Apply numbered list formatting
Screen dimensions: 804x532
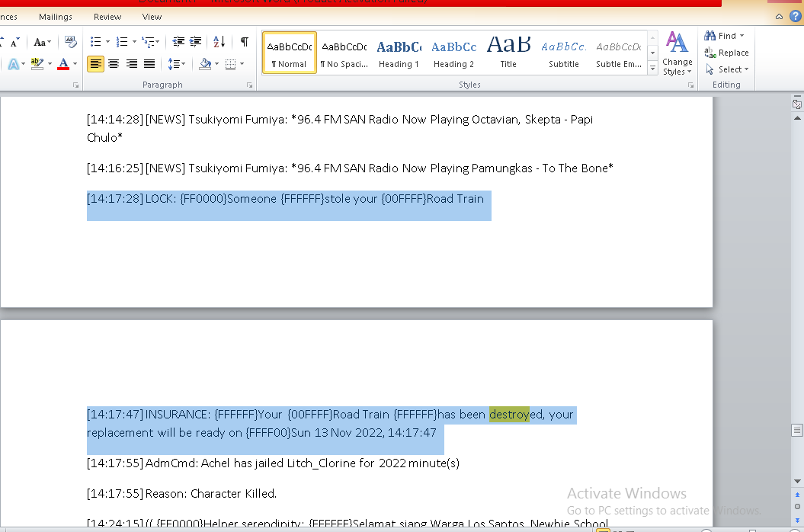click(121, 42)
